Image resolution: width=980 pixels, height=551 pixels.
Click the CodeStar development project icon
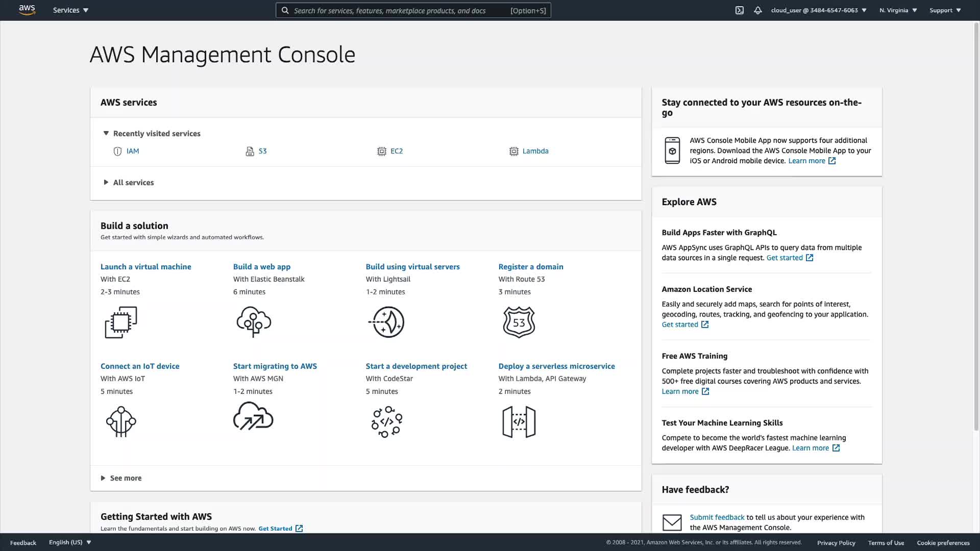386,421
